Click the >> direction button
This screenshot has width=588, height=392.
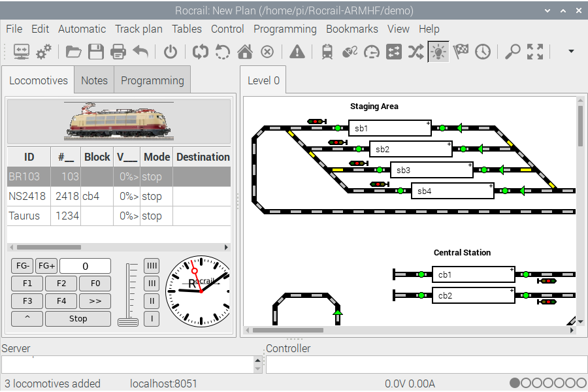(95, 301)
